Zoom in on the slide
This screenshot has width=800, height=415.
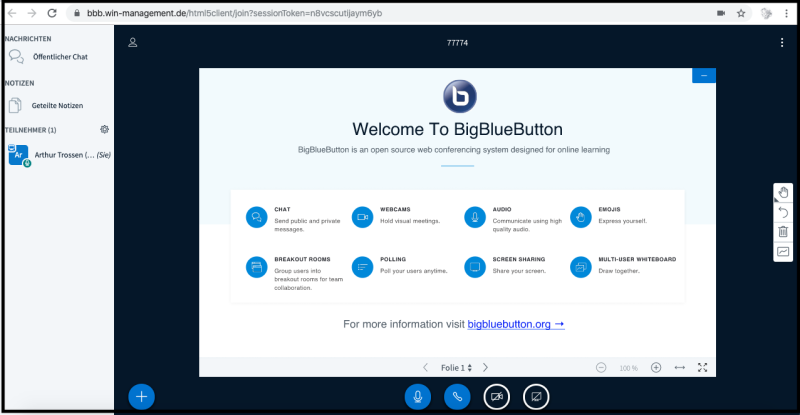[x=656, y=367]
